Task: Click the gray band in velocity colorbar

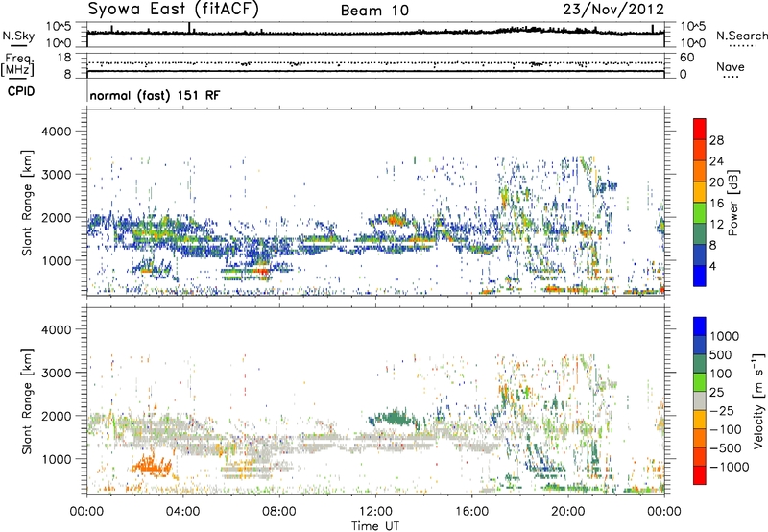Action: point(700,400)
